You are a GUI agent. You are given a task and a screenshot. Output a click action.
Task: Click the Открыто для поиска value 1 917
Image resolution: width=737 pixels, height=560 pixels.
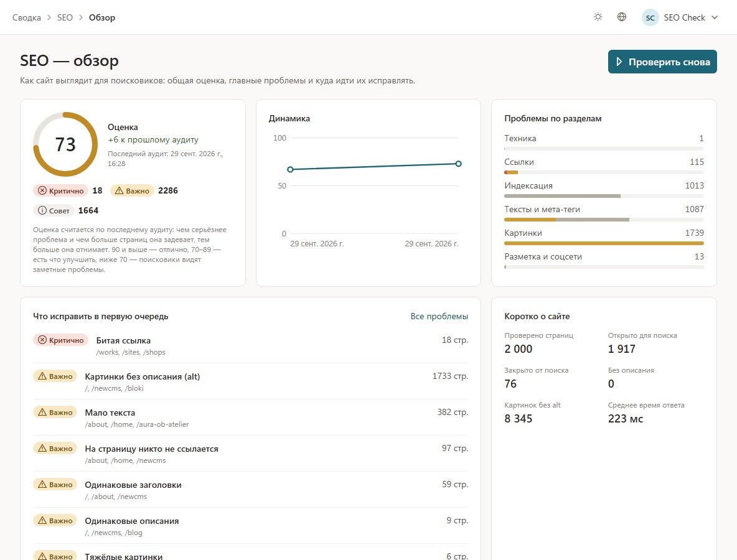click(x=622, y=348)
